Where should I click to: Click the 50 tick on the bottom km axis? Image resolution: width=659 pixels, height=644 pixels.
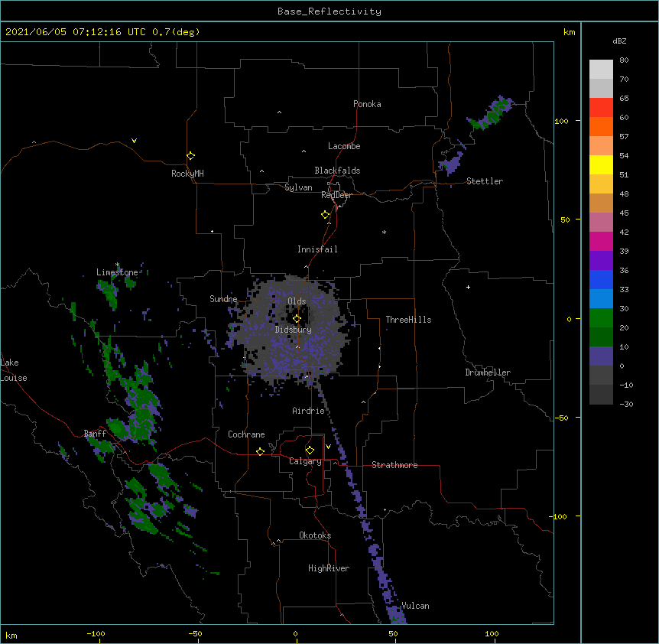coord(393,633)
